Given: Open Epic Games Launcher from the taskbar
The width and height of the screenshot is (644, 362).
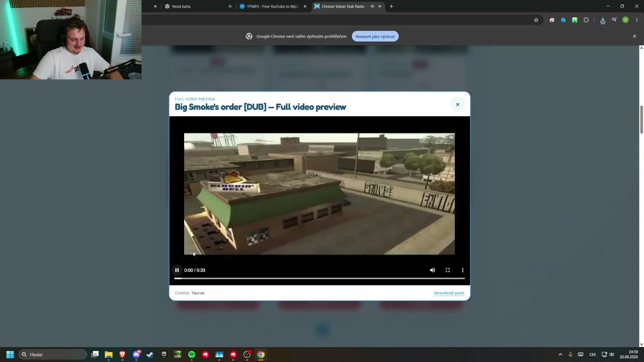Looking at the screenshot, I should click(x=164, y=354).
